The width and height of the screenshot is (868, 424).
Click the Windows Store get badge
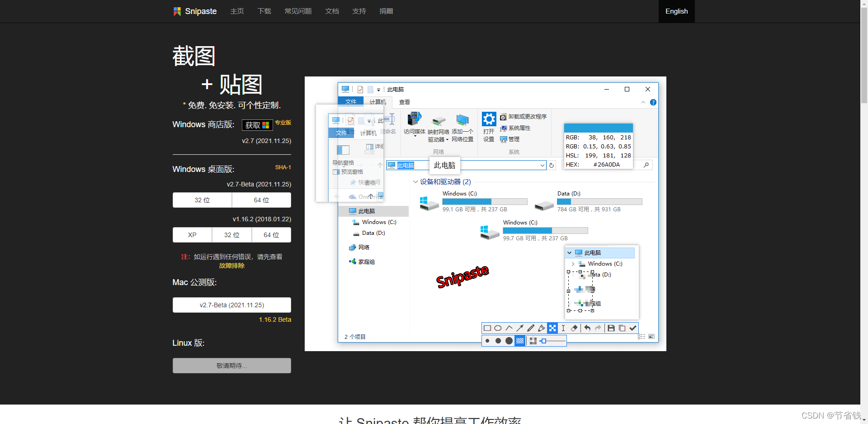(257, 125)
